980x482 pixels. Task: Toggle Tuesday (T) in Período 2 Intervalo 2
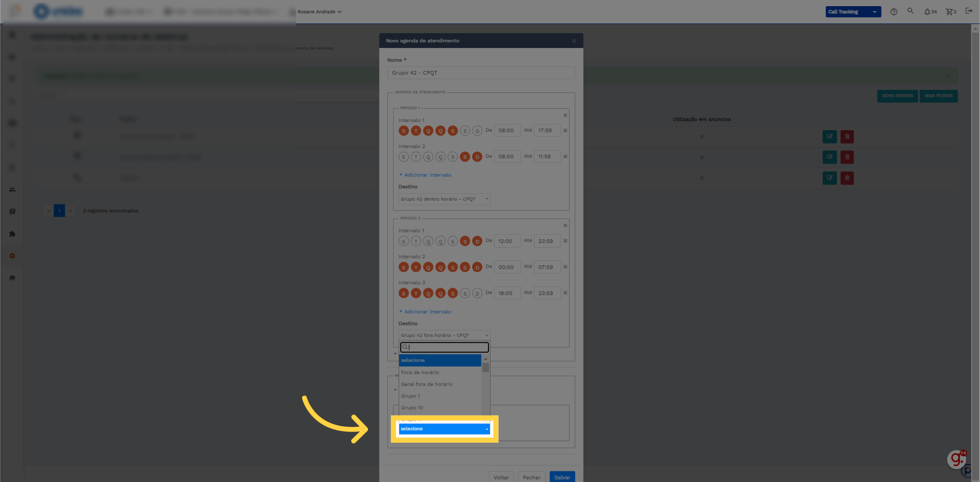tap(416, 267)
